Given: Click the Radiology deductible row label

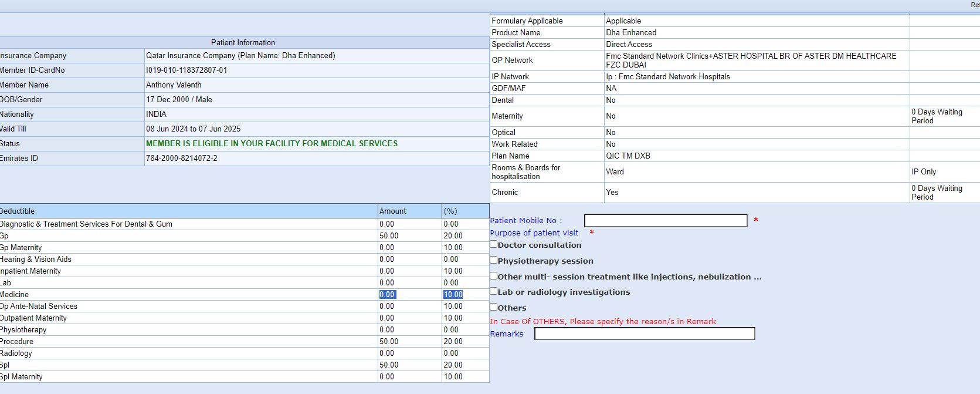Looking at the screenshot, I should [x=16, y=353].
